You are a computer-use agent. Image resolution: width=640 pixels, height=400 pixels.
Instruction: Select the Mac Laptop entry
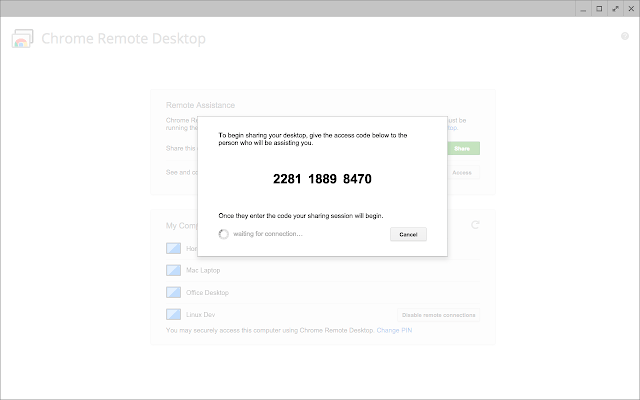point(202,270)
